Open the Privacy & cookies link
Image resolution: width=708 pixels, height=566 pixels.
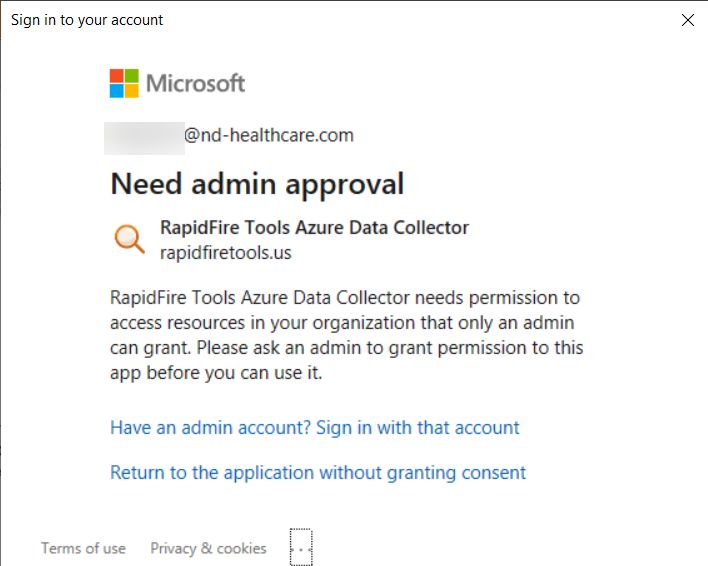[x=208, y=548]
